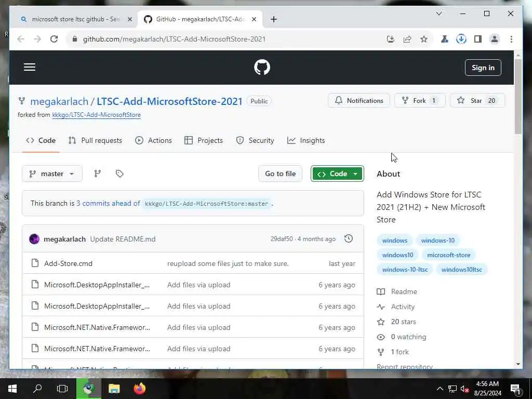This screenshot has height=399, width=532.
Task: Switch to the Security tab
Action: [x=255, y=140]
